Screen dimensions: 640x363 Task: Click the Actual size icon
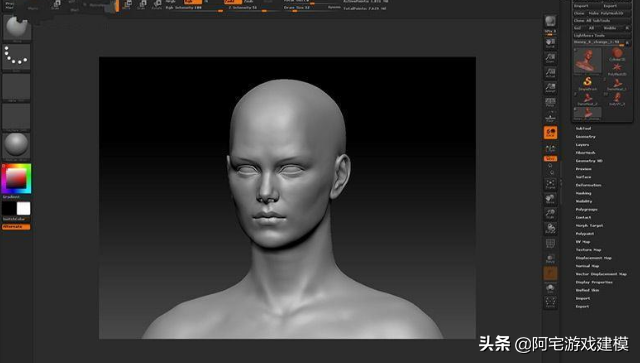(x=550, y=73)
